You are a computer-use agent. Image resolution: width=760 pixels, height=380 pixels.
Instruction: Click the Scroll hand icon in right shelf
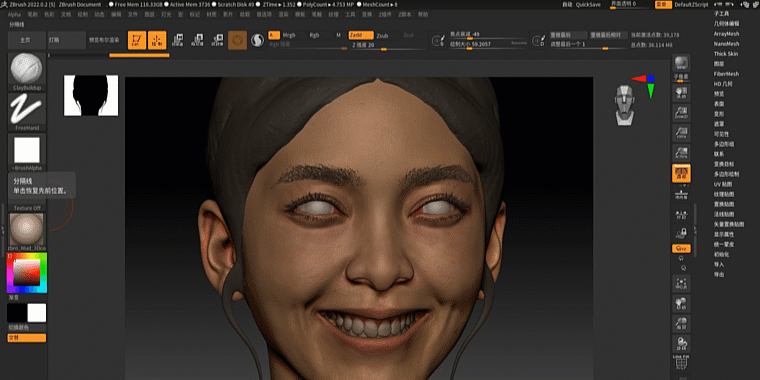point(681,93)
